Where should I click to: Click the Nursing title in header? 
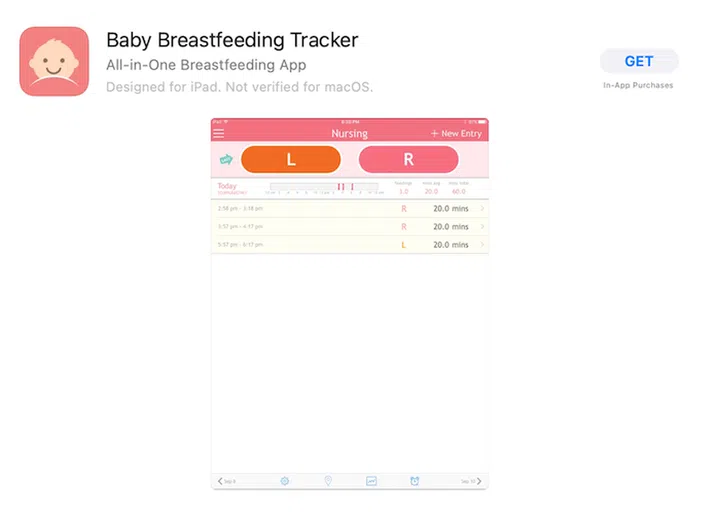click(349, 133)
